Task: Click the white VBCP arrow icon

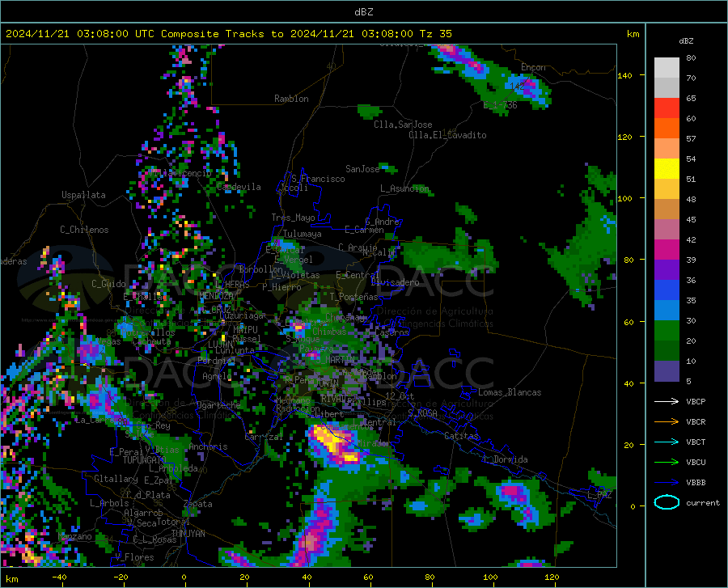Action: 667,401
